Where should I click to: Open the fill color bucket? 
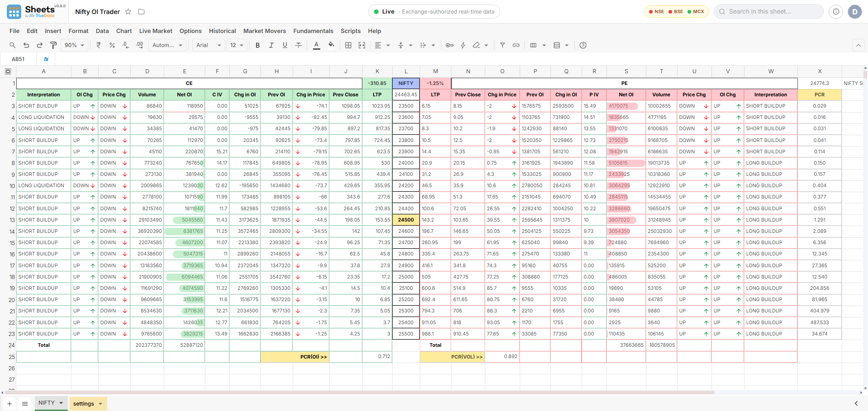click(332, 45)
